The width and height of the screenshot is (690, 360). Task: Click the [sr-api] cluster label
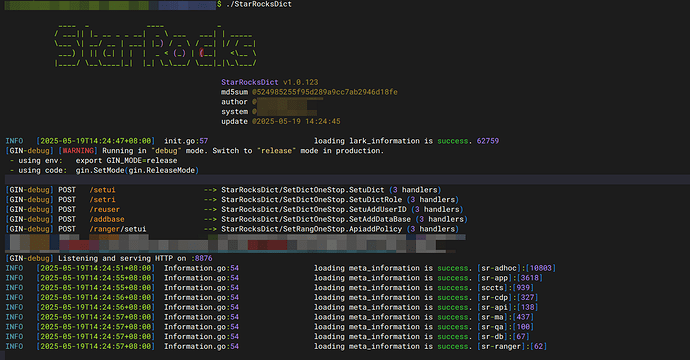[x=494, y=308]
